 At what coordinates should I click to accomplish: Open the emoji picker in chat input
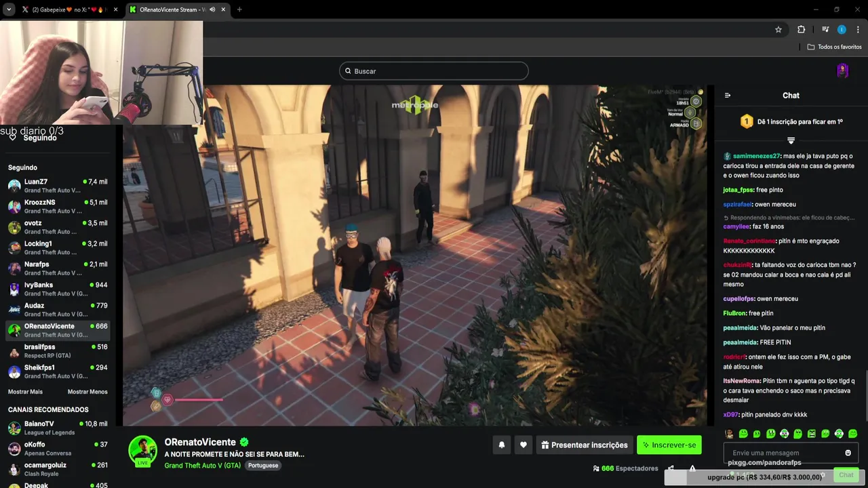pyautogui.click(x=848, y=453)
